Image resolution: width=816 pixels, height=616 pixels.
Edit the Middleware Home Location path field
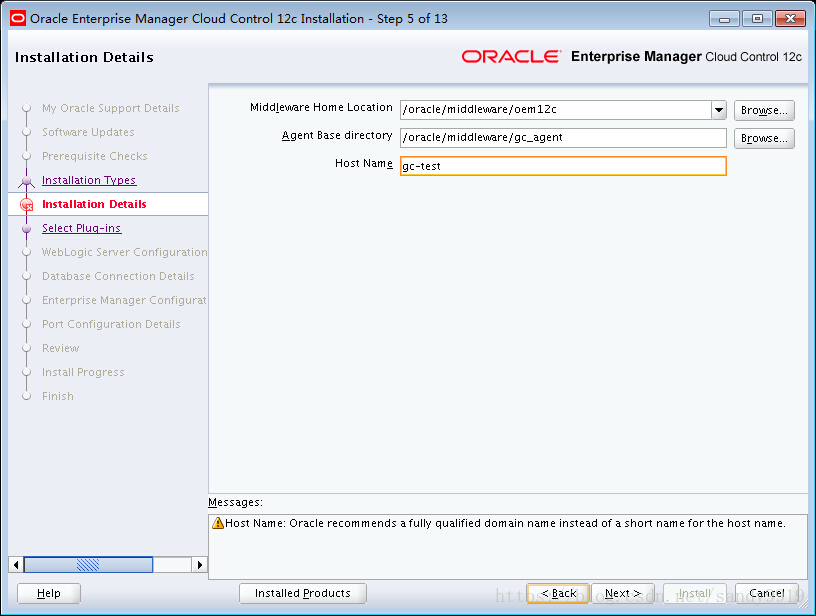tap(555, 110)
